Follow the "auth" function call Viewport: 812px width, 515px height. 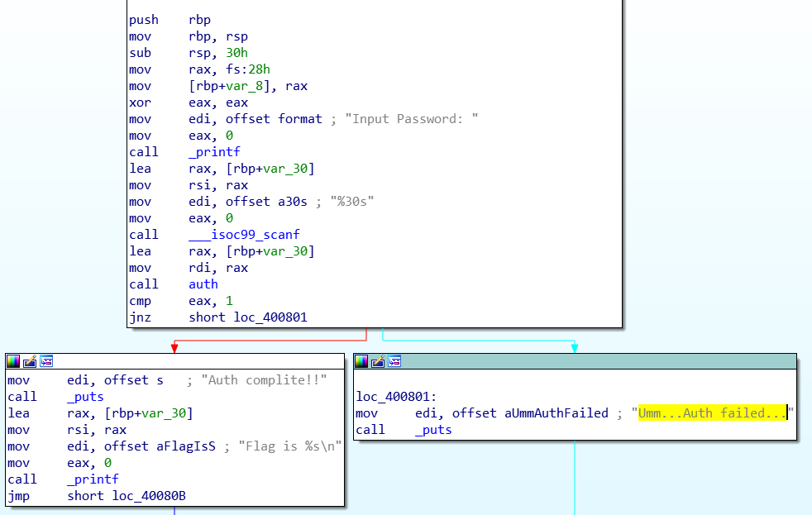[x=203, y=284]
